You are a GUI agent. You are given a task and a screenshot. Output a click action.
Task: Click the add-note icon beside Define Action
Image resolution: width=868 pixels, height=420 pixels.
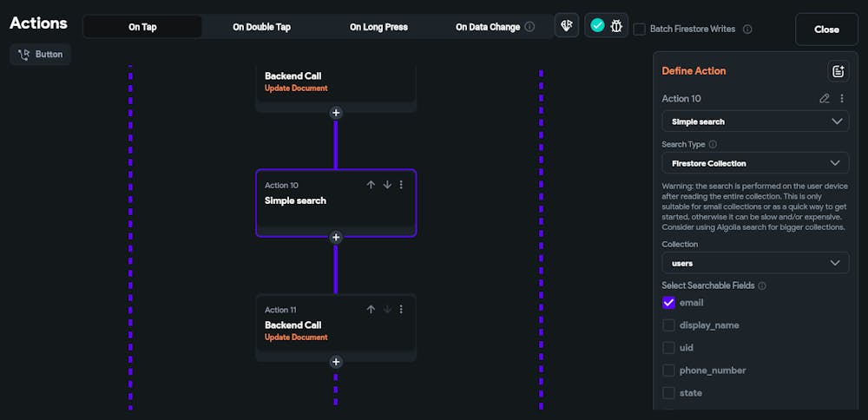pyautogui.click(x=838, y=71)
